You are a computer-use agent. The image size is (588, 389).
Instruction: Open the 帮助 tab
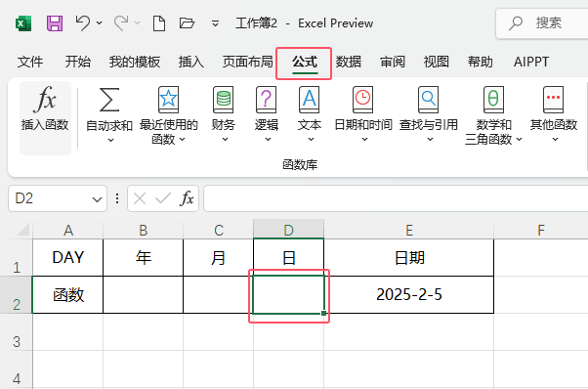(x=480, y=62)
